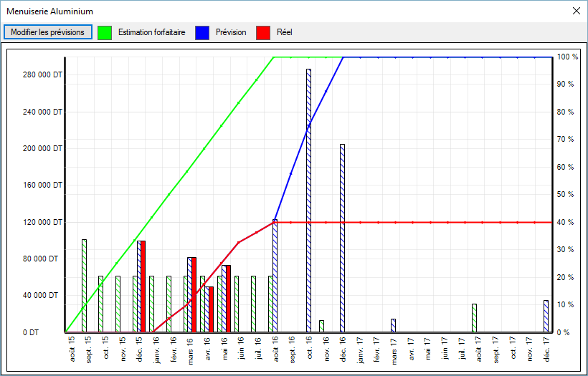Viewport: 588px width, 376px height.
Task: Click the small blue bar at mars 17
Action: (393, 325)
